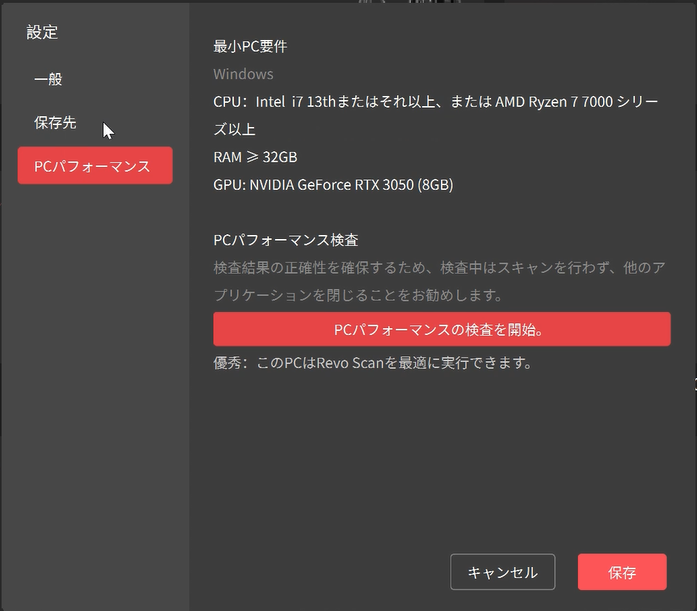This screenshot has height=611, width=697.
Task: Click the RAM ≥ 32GB requirement line
Action: 255,157
